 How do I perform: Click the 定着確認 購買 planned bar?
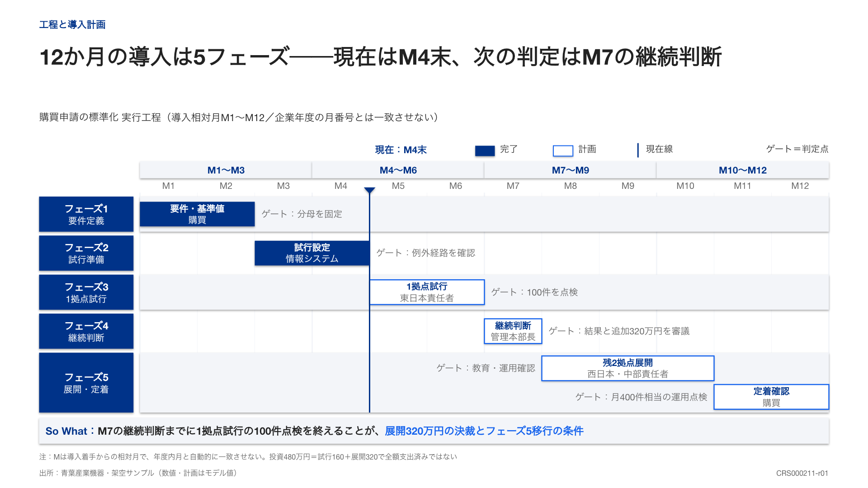pyautogui.click(x=771, y=397)
